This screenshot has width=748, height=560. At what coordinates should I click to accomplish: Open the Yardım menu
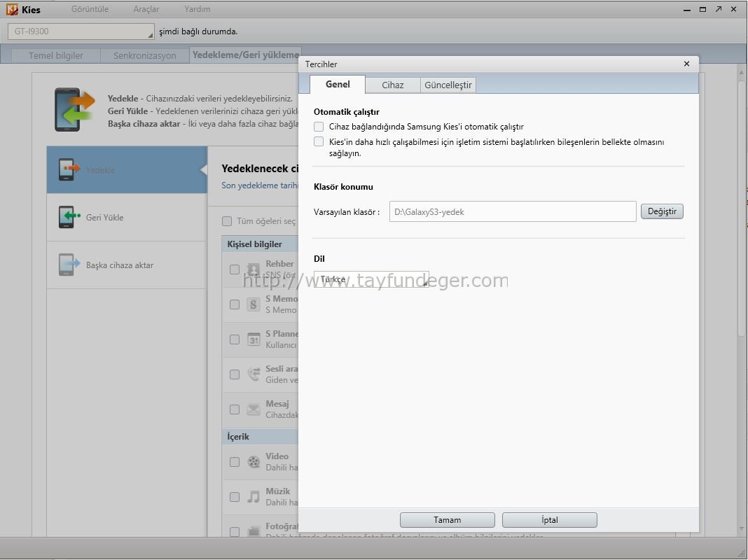click(197, 9)
